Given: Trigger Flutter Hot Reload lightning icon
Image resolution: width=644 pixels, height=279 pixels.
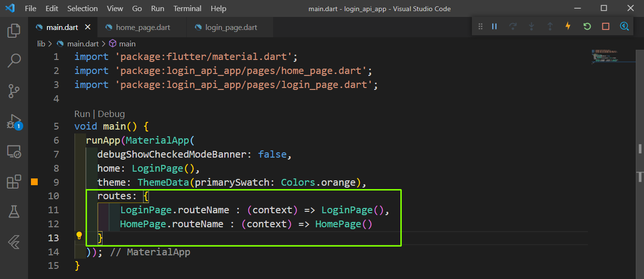Looking at the screenshot, I should point(568,27).
